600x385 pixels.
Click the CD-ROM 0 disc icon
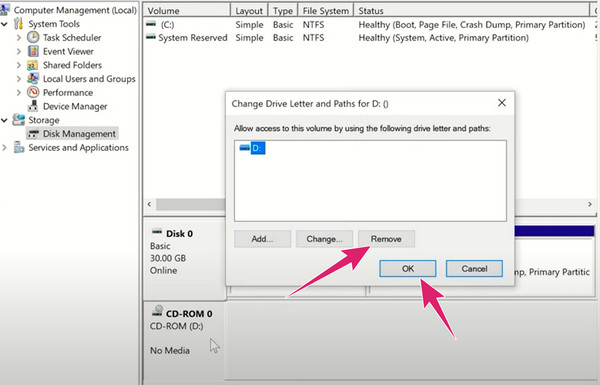157,311
